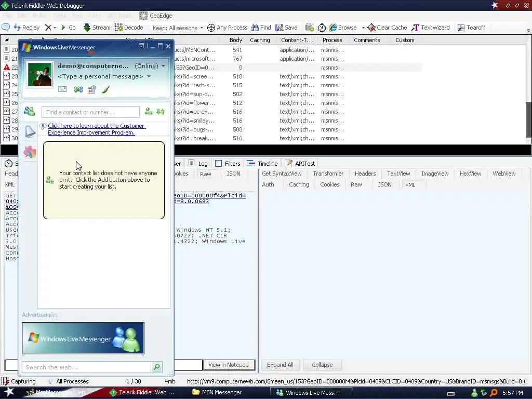Click the Collapse button
Image resolution: width=532 pixels, height=399 pixels.
pos(322,365)
